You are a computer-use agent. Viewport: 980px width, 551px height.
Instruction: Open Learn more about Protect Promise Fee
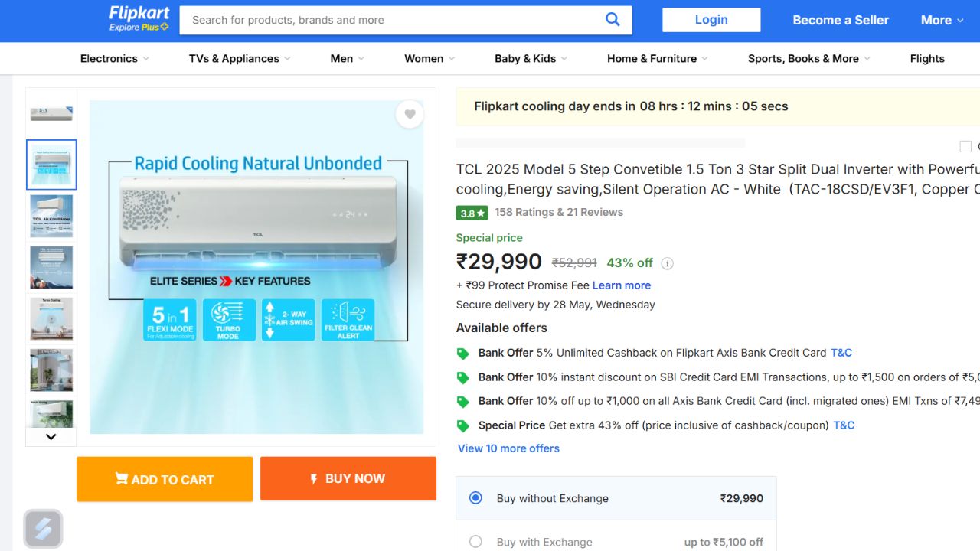(622, 285)
